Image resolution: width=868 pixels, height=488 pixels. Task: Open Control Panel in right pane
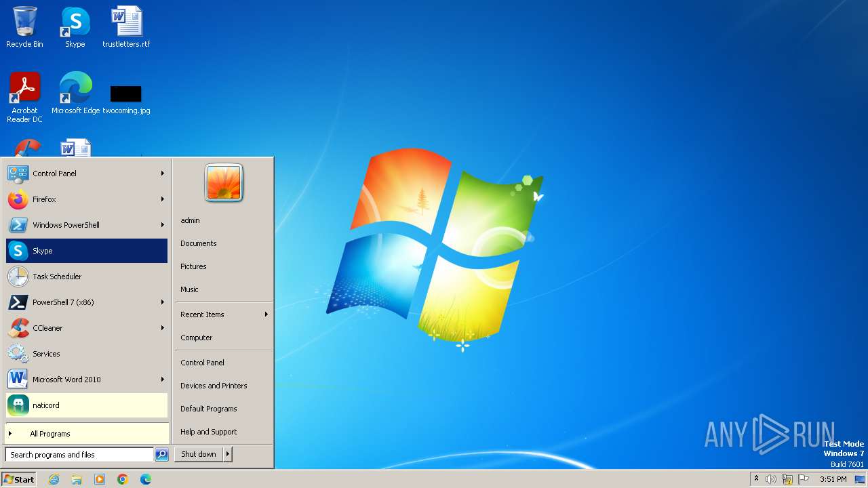point(224,363)
